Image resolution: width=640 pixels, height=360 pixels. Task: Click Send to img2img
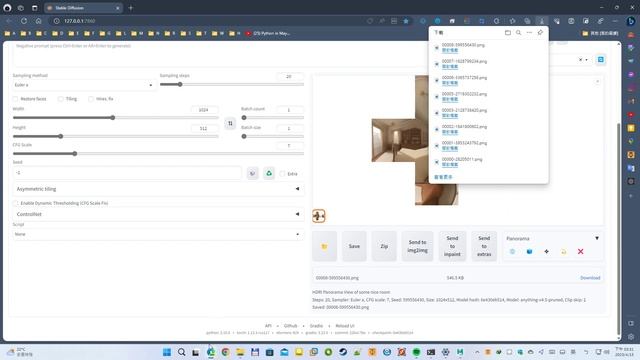[417, 246]
